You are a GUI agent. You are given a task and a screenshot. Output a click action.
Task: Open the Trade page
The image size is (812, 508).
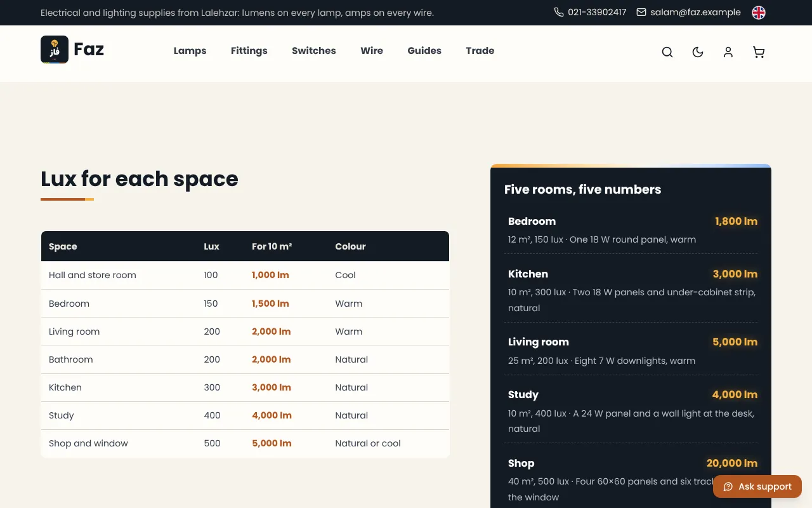tap(480, 51)
